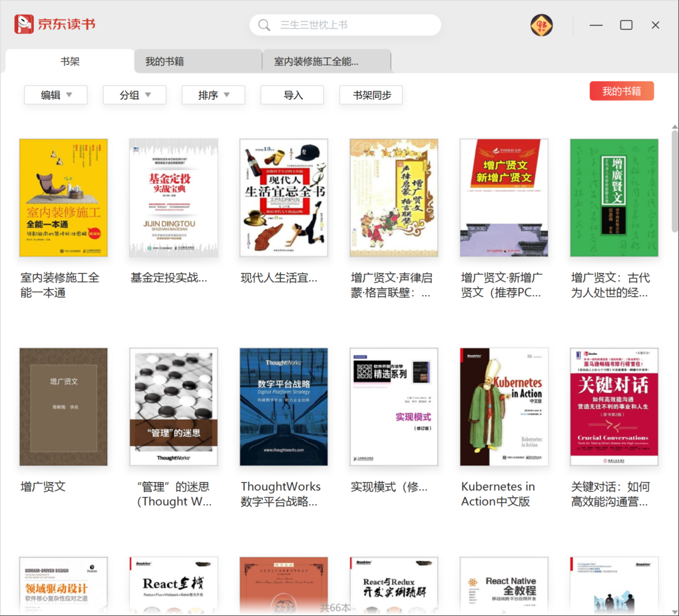Open React全栈 book cover
This screenshot has height=616, width=679.
[x=174, y=586]
